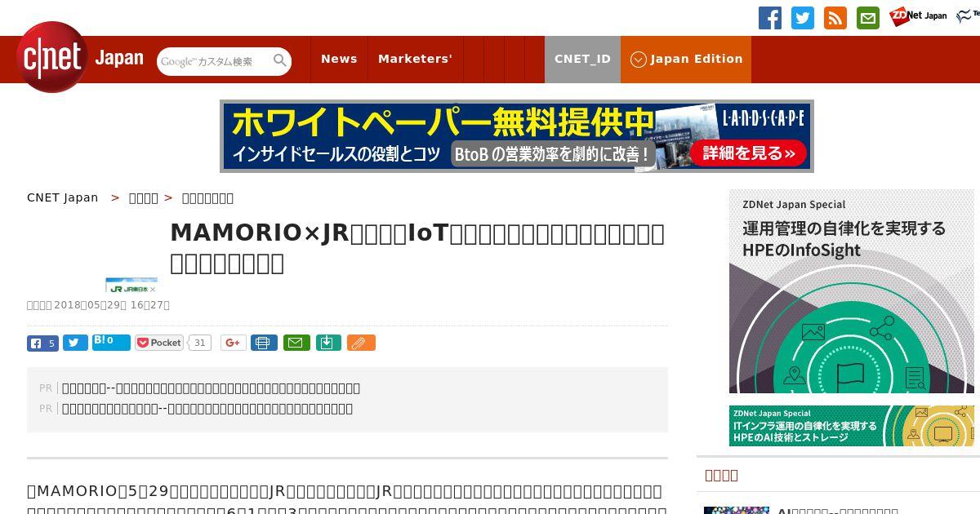Click the JR East article thumbnail image

(x=131, y=285)
